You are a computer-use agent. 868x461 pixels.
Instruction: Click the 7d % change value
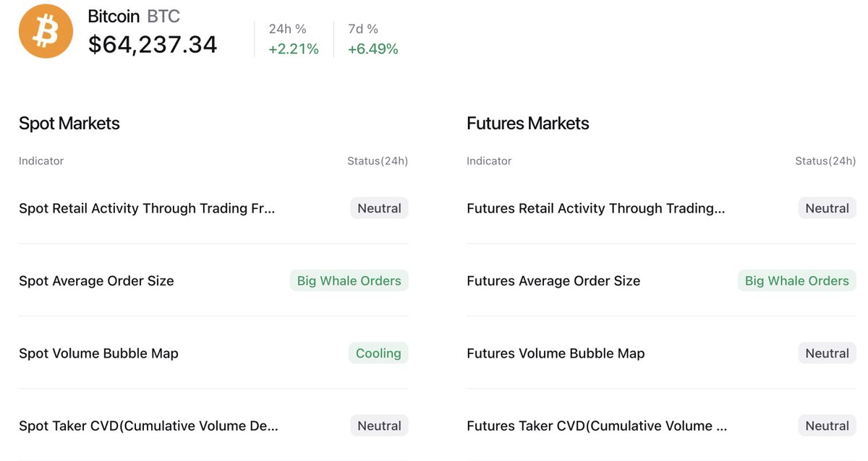(373, 48)
